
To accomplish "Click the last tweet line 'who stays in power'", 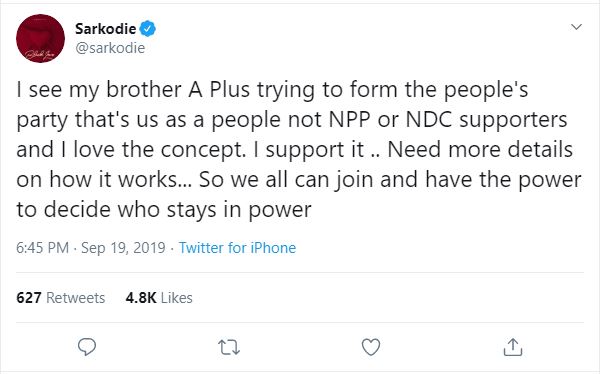I will click(214, 210).
